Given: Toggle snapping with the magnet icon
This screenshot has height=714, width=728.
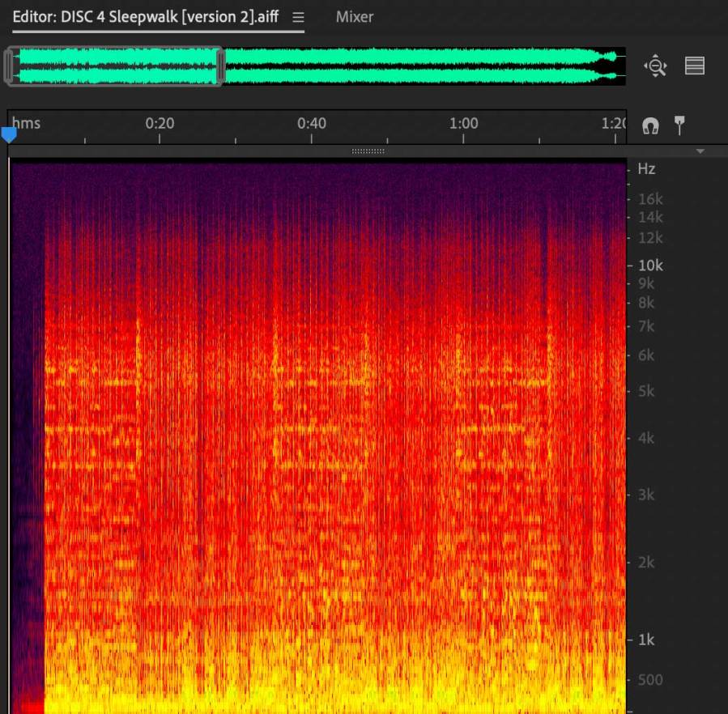Looking at the screenshot, I should (x=650, y=125).
